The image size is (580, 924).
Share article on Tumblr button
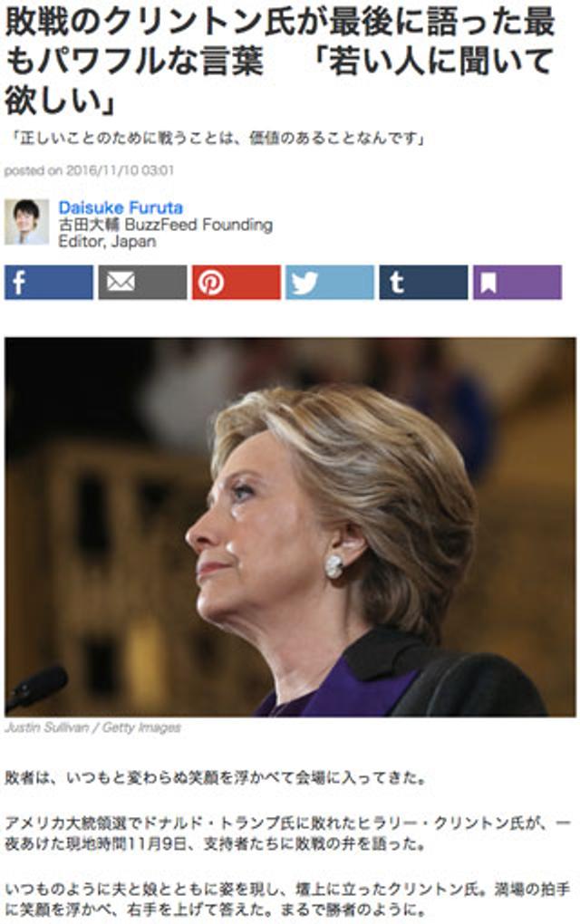click(x=423, y=283)
